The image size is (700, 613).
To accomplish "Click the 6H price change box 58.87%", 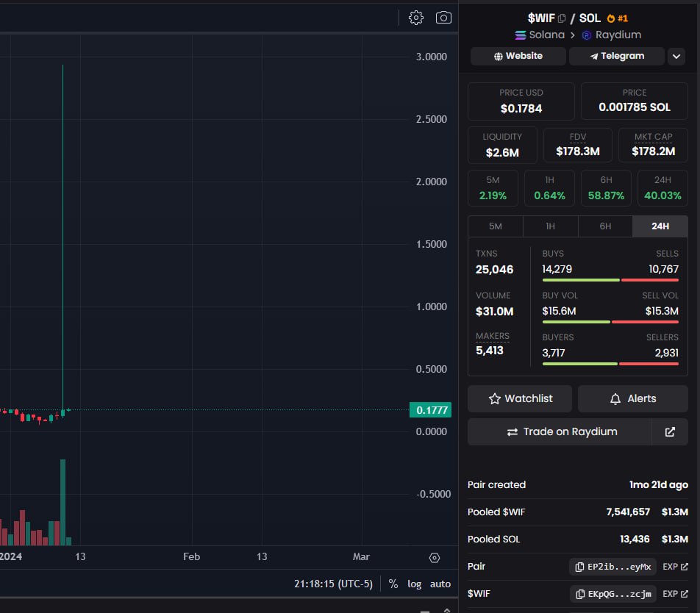I will pos(606,188).
